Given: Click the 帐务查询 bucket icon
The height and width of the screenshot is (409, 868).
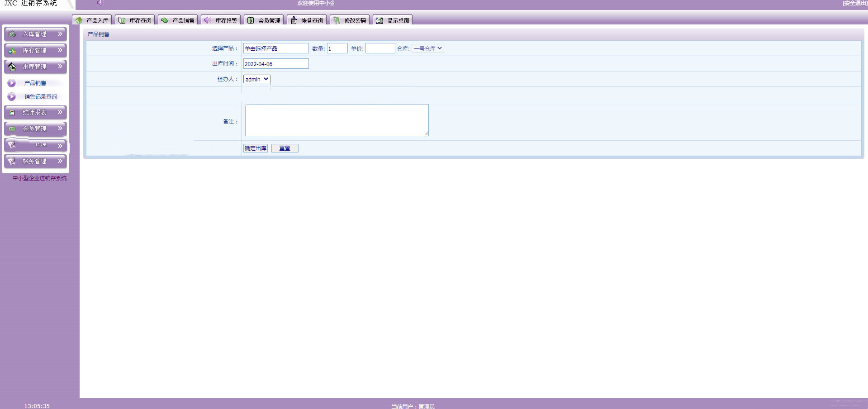Looking at the screenshot, I should [294, 20].
